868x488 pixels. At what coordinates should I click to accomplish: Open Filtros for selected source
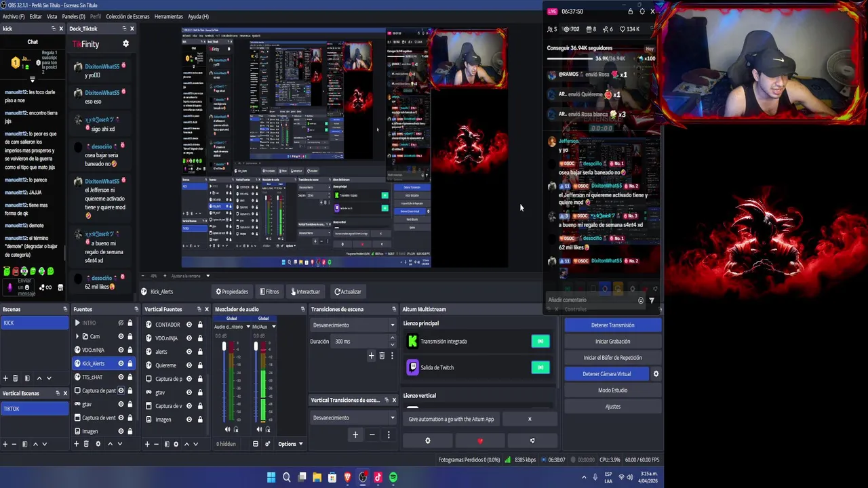click(x=269, y=291)
